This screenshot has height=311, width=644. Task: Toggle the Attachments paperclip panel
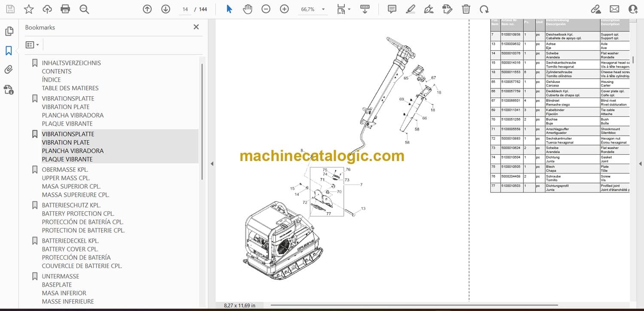click(x=9, y=70)
